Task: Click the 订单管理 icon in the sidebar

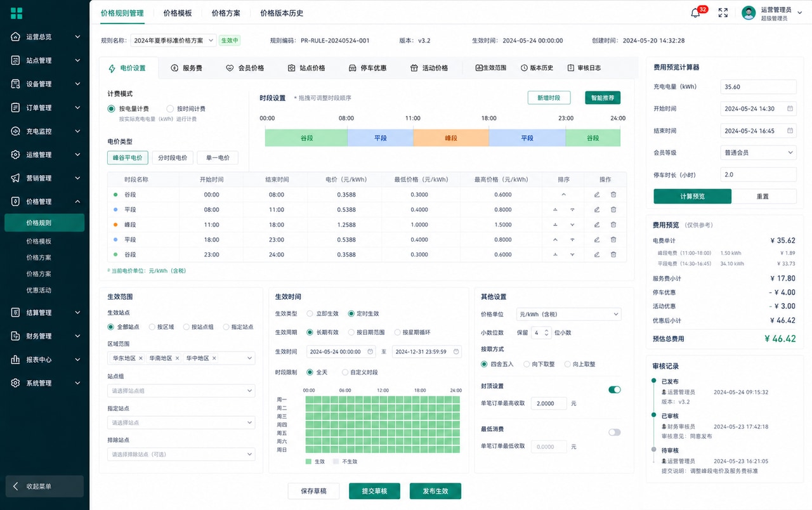Action: click(16, 108)
